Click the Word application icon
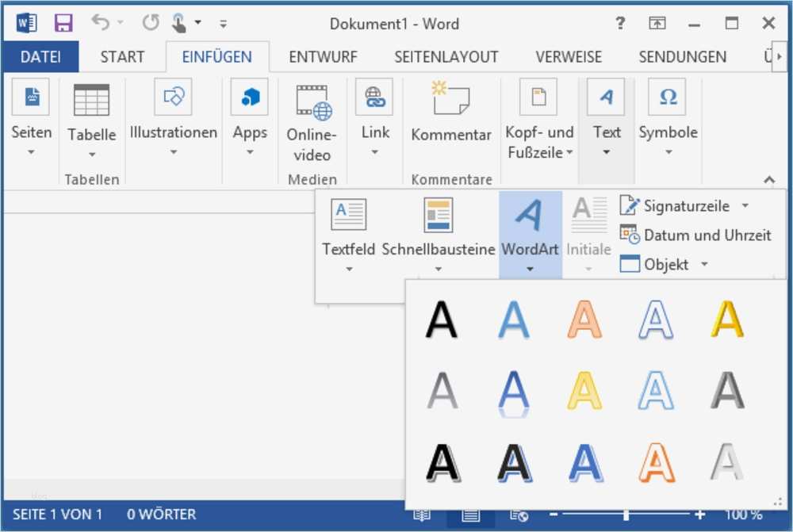Viewport: 793px width, 532px height. tap(26, 23)
